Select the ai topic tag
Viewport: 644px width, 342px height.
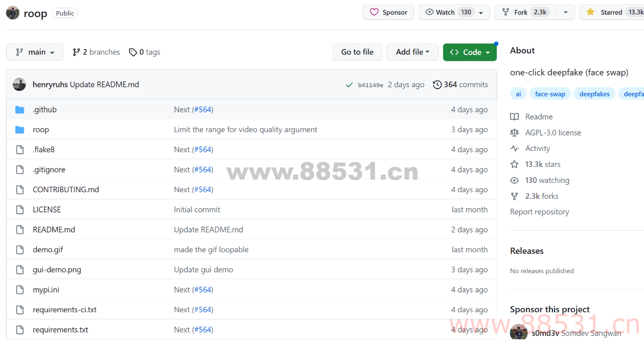(518, 94)
